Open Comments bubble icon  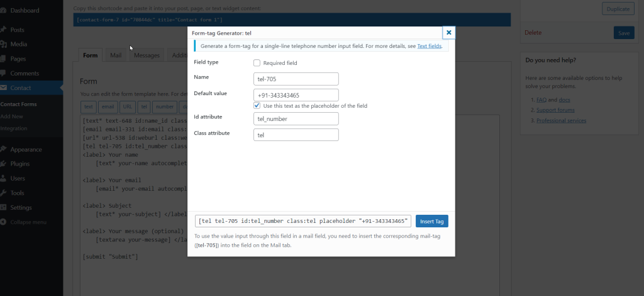4,73
